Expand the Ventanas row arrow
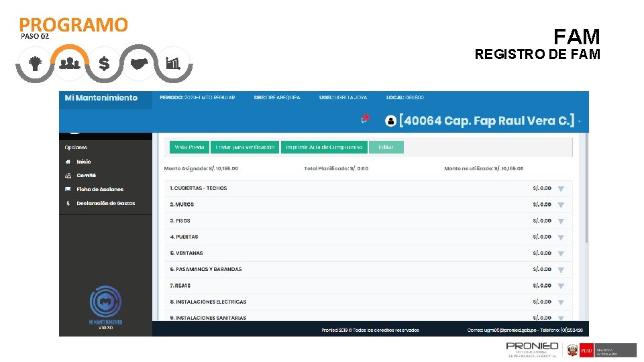 tap(561, 253)
